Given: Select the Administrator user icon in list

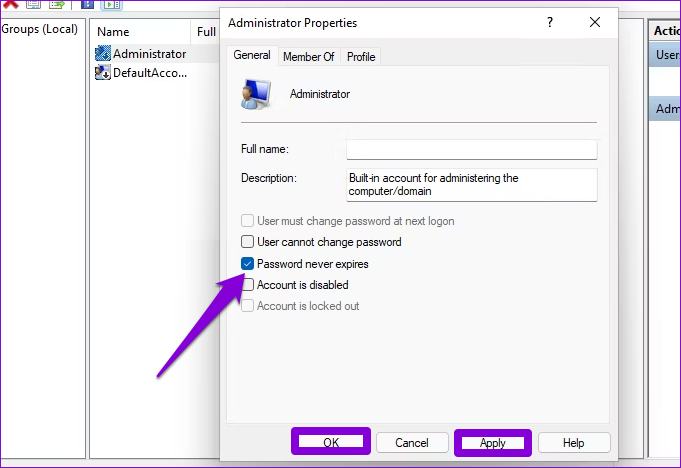Looking at the screenshot, I should coord(103,53).
